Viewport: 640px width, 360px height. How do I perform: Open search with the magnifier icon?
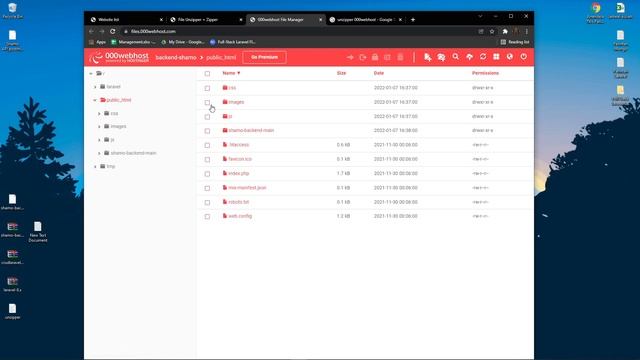[456, 57]
